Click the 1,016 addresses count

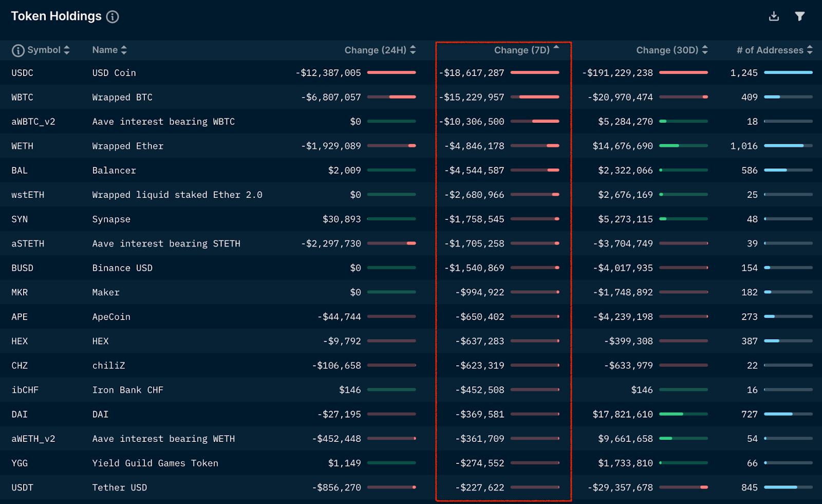click(744, 146)
